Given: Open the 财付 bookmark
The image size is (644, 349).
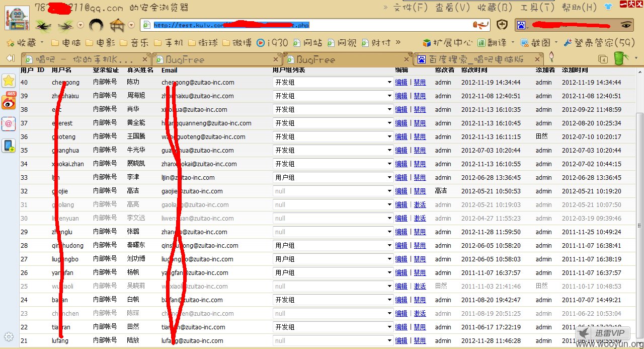Looking at the screenshot, I should tap(376, 43).
